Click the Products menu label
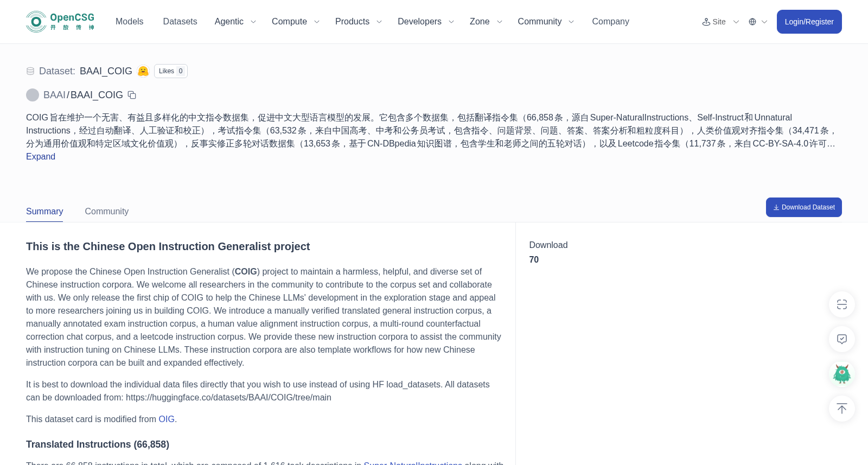Viewport: 868px width, 465px height. pos(352,22)
